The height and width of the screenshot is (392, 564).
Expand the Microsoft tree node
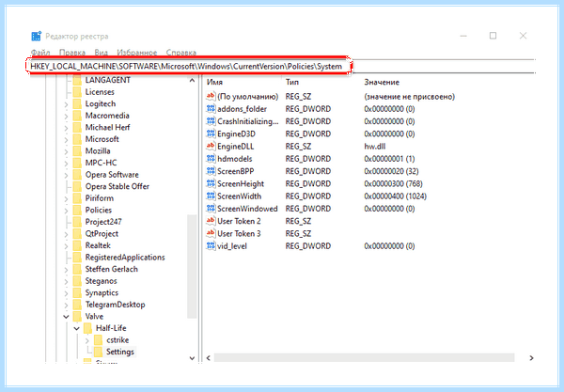(66, 140)
